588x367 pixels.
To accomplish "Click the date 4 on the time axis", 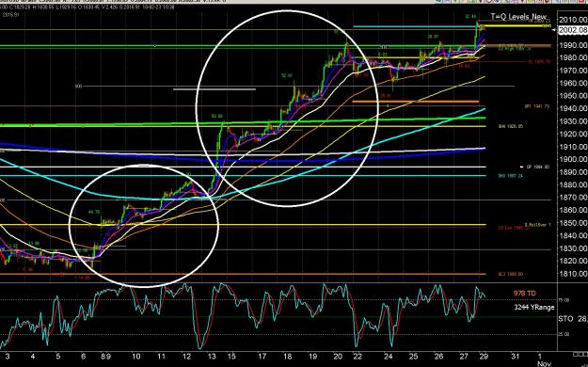I will click(33, 357).
